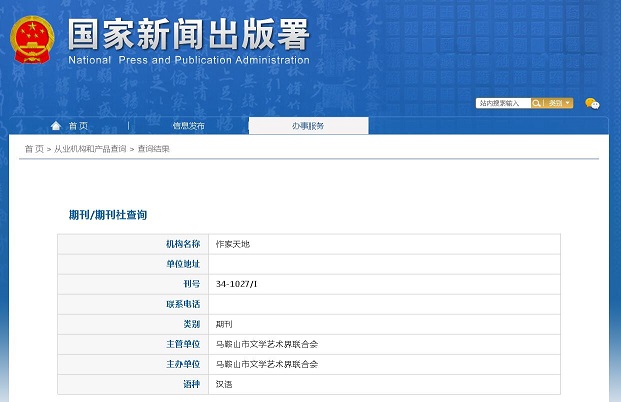Open 从业机构和产品查询 breadcrumb link

click(90, 149)
